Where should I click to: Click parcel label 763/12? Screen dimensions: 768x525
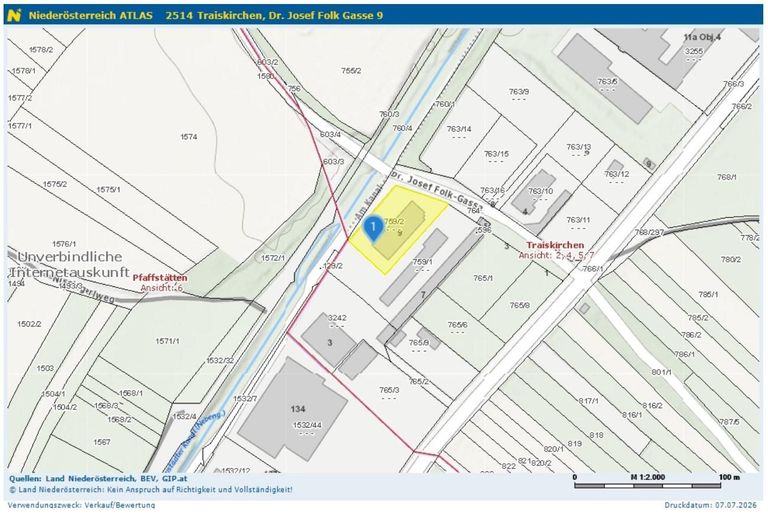click(x=617, y=174)
